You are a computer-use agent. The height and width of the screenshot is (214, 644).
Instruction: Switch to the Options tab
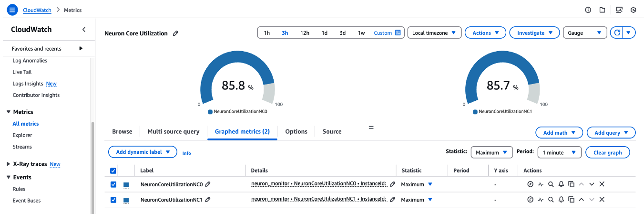tap(296, 131)
